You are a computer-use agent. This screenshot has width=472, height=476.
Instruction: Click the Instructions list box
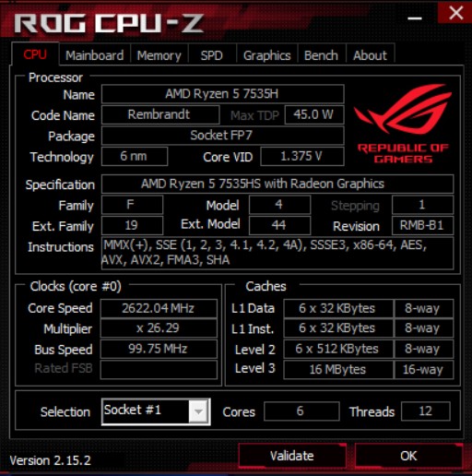(x=277, y=253)
